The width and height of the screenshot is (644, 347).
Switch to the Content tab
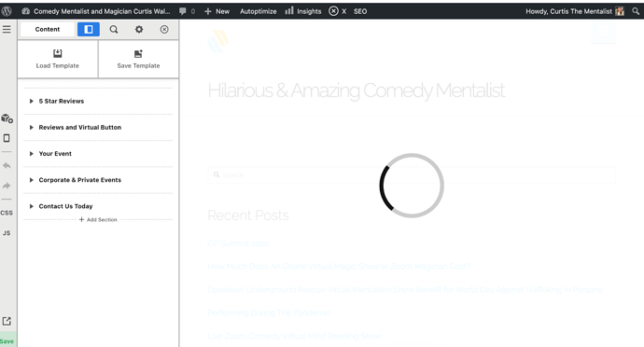coord(48,29)
